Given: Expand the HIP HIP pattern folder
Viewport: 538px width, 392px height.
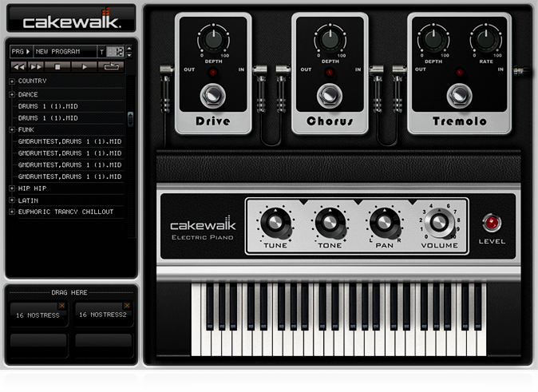Looking at the screenshot, I should pos(12,188).
